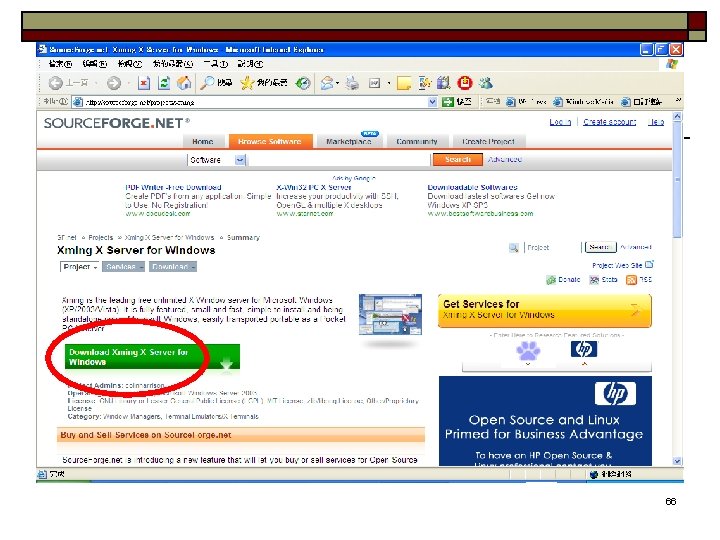Open the Edit menu (E) in menu bar
This screenshot has width=720, height=540.
coord(95,64)
